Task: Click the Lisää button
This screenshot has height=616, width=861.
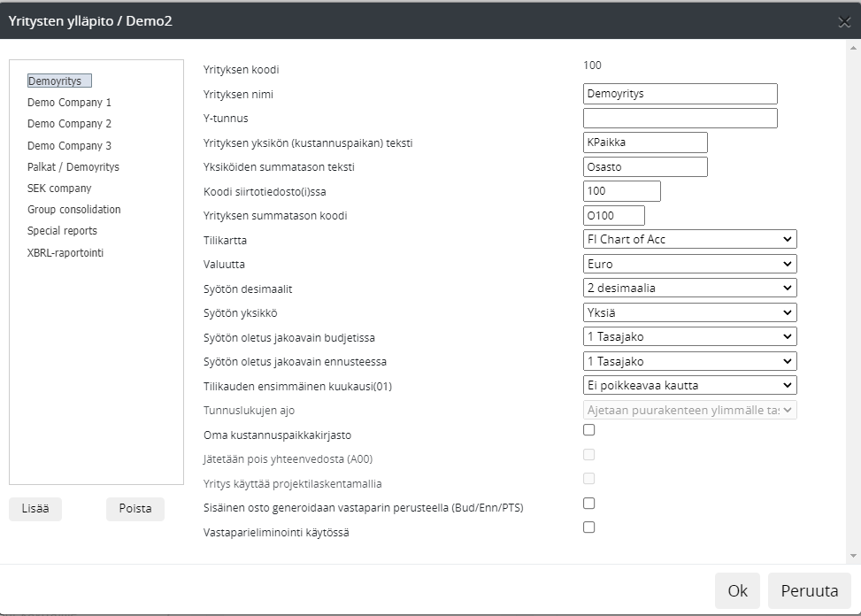Action: pyautogui.click(x=35, y=509)
